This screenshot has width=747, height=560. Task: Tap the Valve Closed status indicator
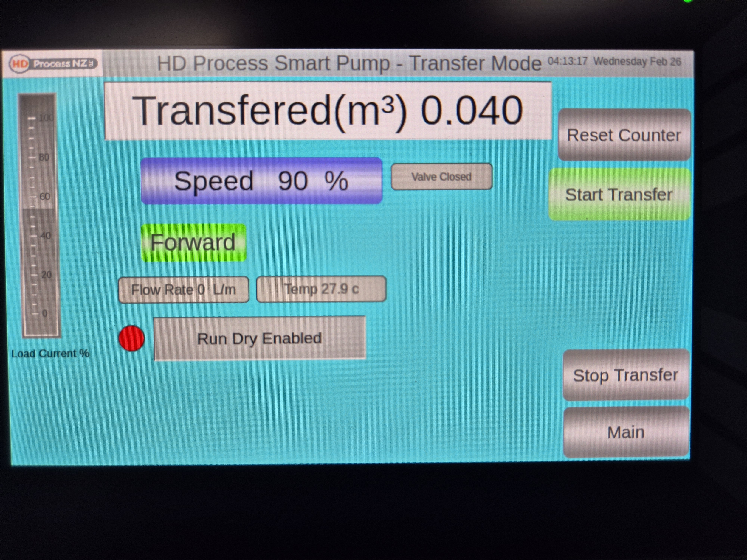coord(441,177)
